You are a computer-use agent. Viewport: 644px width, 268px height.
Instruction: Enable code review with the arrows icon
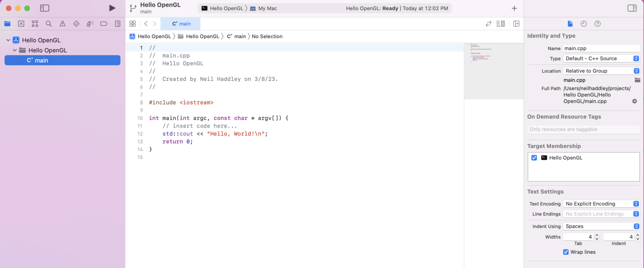point(488,24)
